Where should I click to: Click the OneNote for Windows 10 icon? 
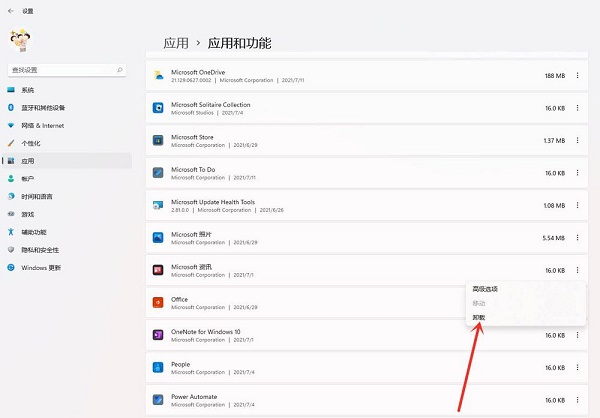click(158, 335)
